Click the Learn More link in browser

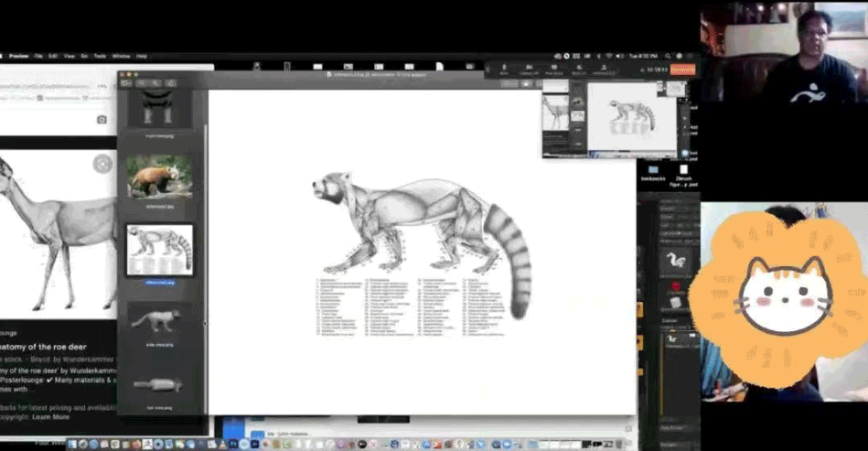(50, 417)
